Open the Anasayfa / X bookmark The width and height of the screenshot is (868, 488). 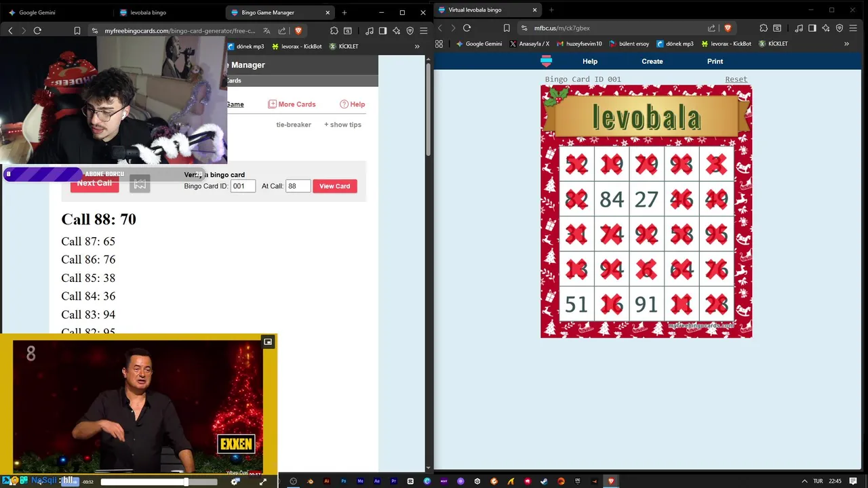point(529,43)
